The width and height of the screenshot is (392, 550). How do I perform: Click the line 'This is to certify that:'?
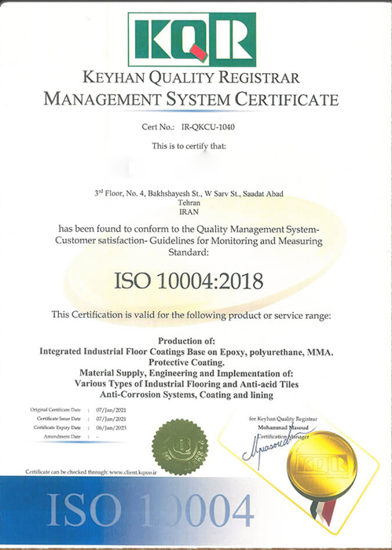189,146
